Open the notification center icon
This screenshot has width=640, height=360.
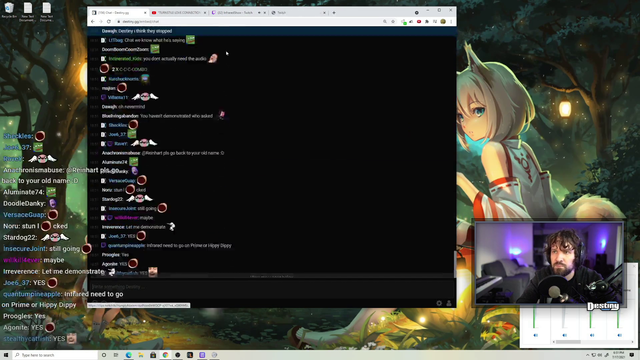[x=632, y=355]
